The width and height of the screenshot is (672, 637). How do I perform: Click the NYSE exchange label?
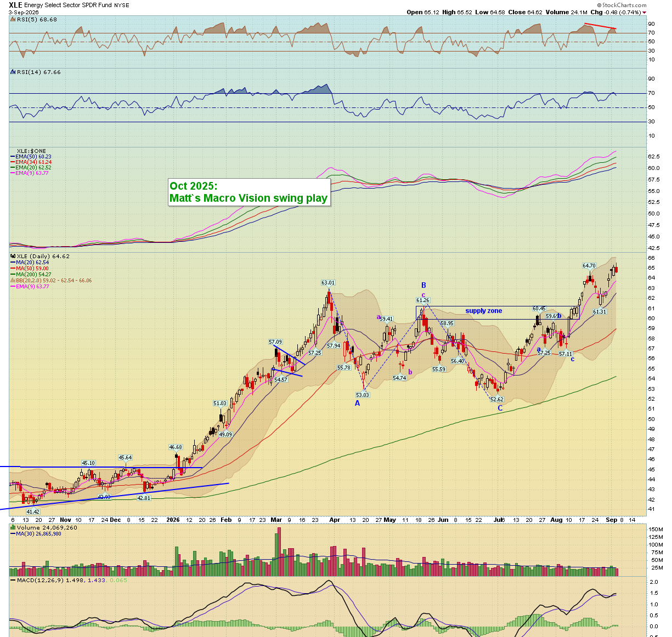point(122,5)
